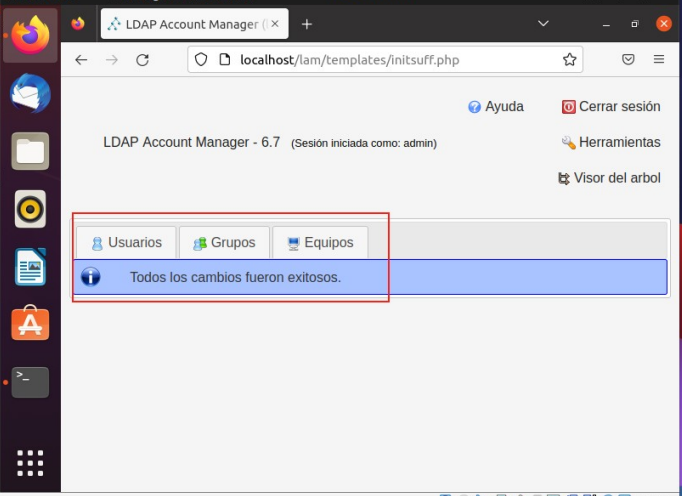Click the blue Ayuda question mark icon

[x=474, y=107]
